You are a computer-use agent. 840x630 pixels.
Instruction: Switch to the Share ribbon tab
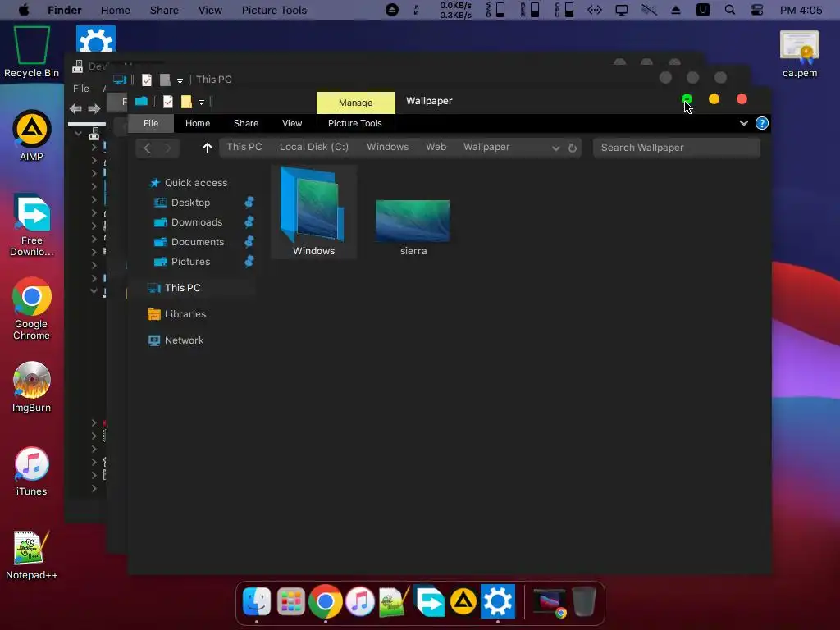(246, 123)
